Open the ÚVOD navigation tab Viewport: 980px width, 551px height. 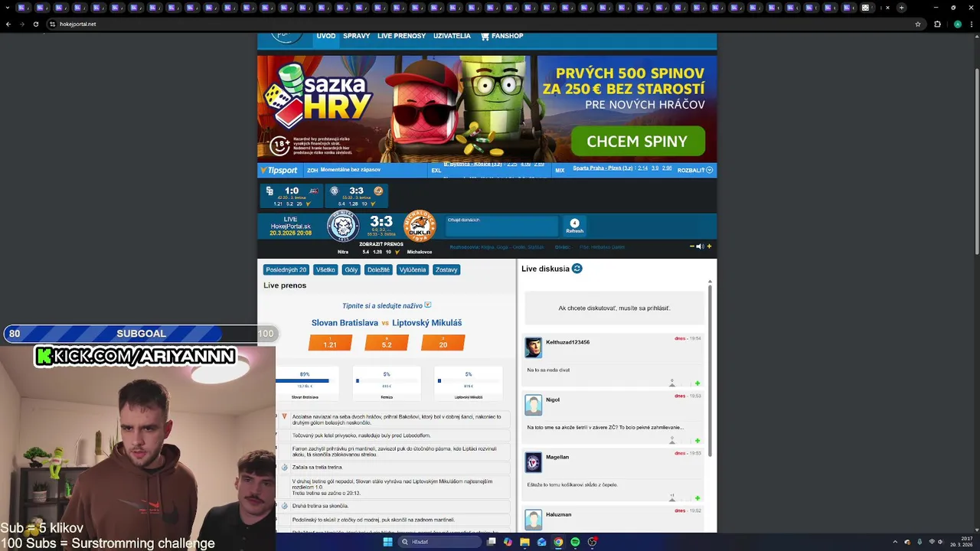click(x=326, y=36)
